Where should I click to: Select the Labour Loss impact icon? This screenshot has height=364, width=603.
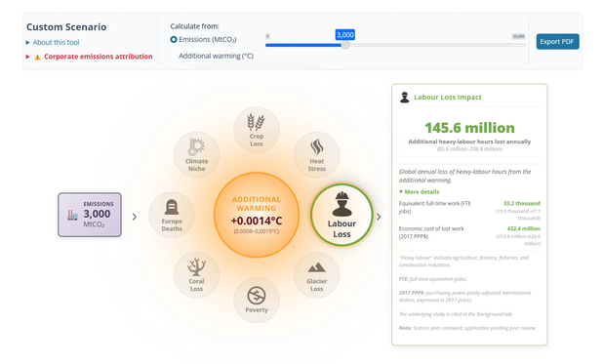342,215
